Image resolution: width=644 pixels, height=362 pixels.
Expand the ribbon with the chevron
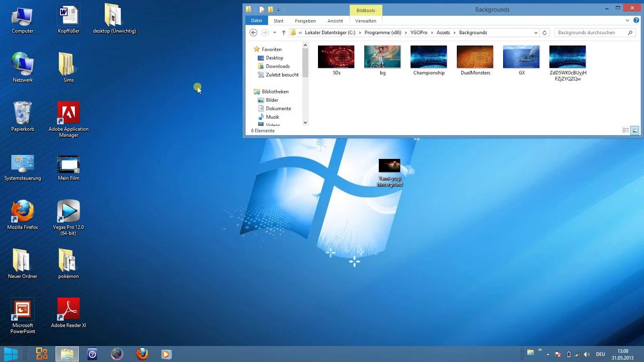(x=627, y=21)
